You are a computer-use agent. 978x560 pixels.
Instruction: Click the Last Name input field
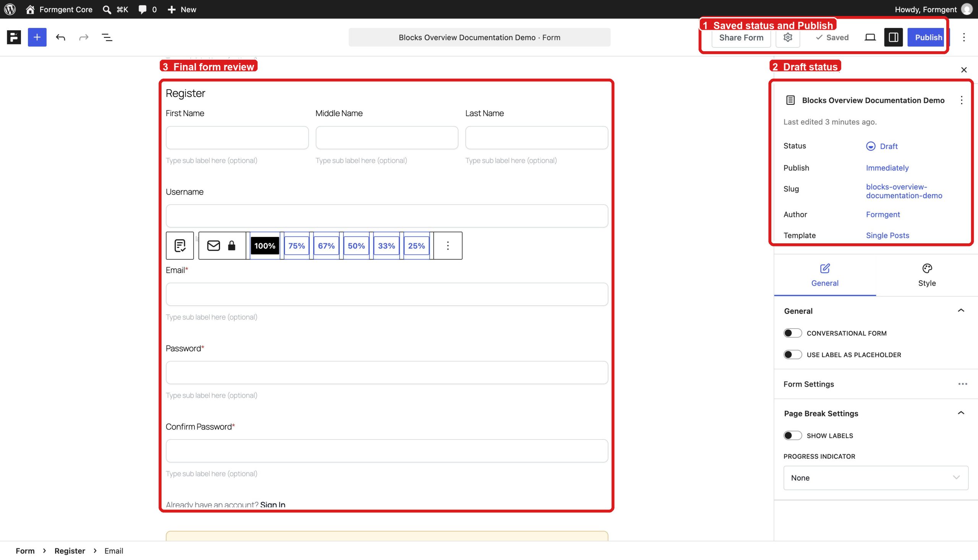(x=536, y=138)
